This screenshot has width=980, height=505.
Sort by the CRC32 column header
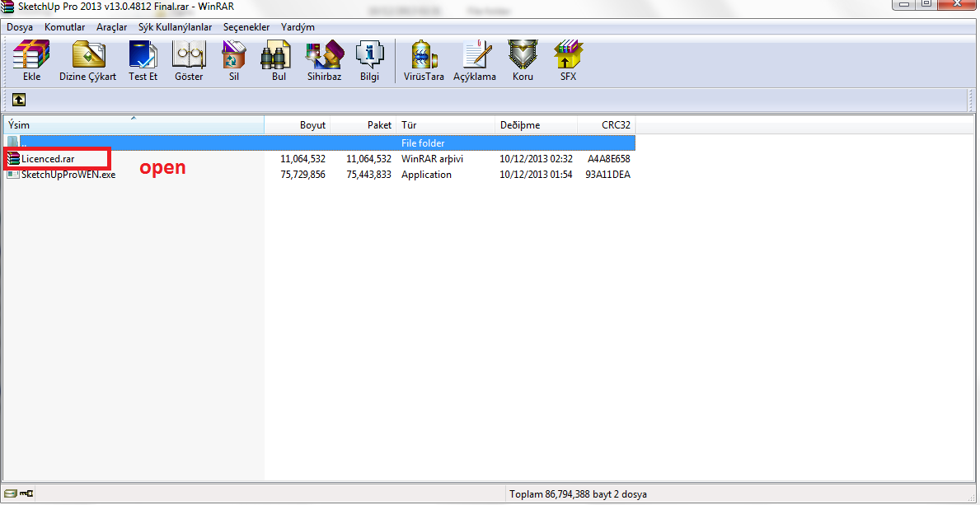(607, 125)
